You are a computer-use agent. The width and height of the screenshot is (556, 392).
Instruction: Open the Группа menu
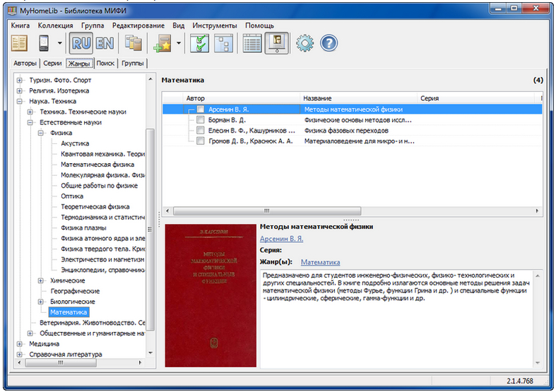pyautogui.click(x=93, y=25)
